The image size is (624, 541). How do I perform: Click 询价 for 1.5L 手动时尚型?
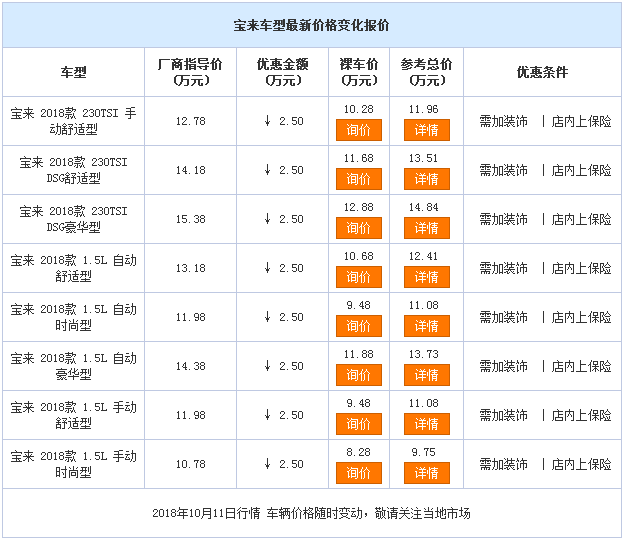[359, 473]
